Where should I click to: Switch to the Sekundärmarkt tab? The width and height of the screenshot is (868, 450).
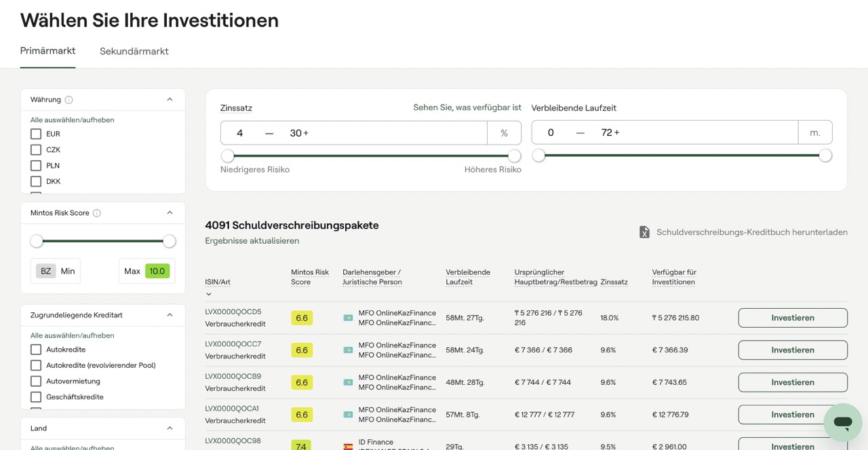[x=134, y=52]
